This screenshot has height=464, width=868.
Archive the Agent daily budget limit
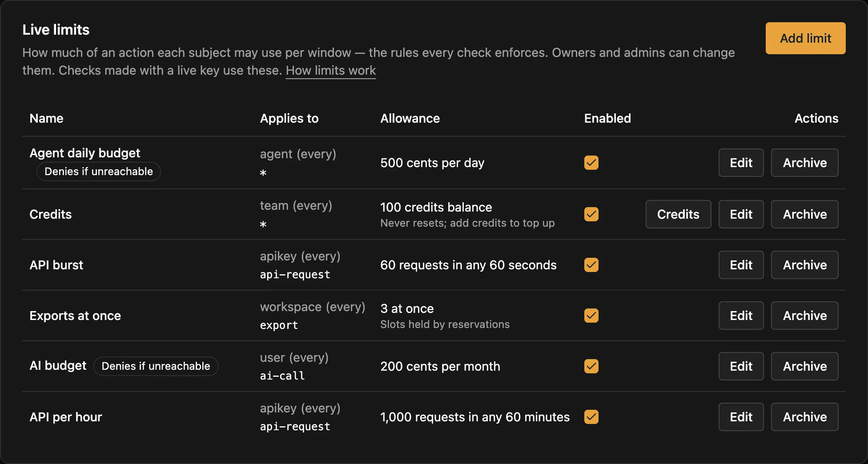[804, 163]
